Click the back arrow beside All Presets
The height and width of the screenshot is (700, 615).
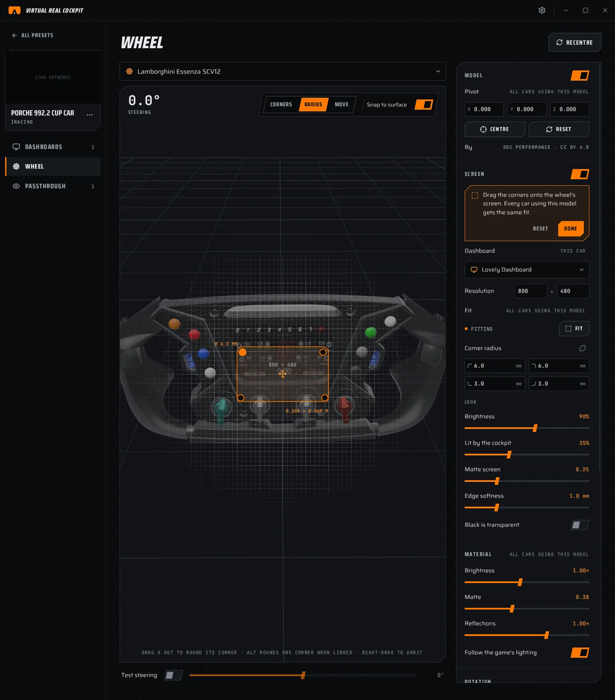pyautogui.click(x=15, y=35)
